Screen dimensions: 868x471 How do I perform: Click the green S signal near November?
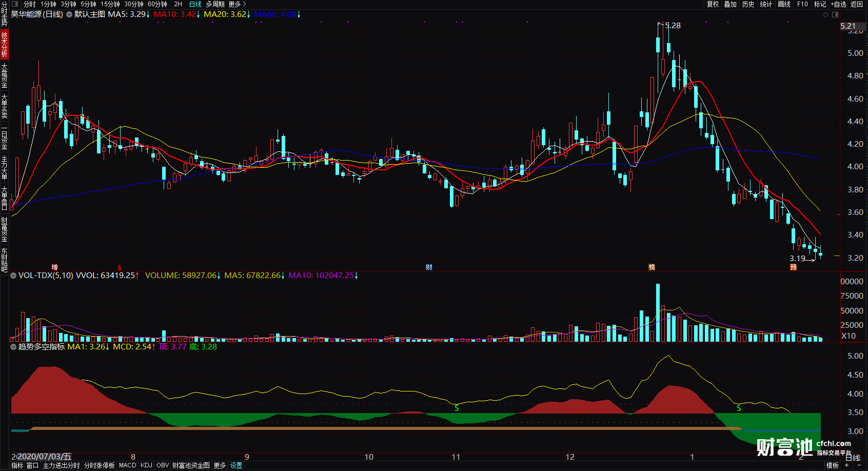click(457, 408)
